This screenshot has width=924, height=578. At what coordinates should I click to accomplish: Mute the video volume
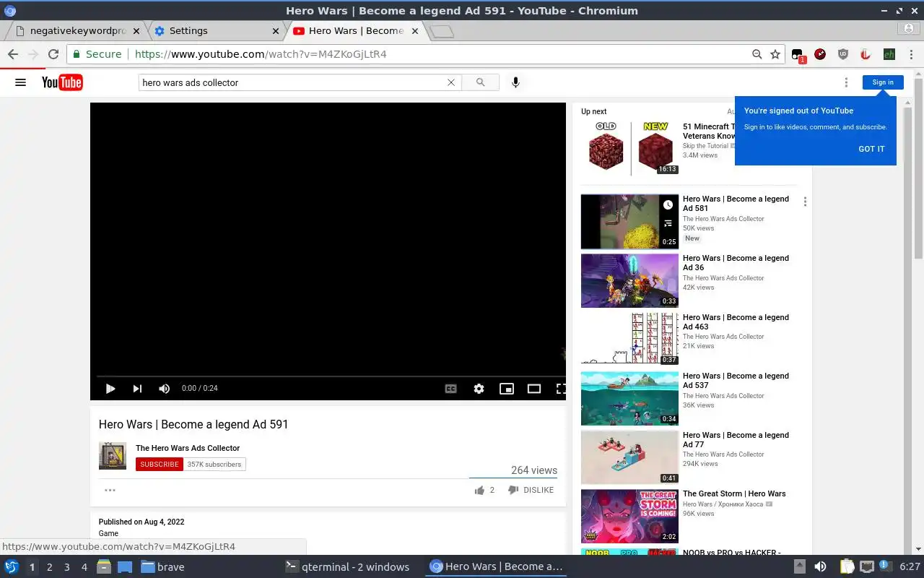[164, 389]
